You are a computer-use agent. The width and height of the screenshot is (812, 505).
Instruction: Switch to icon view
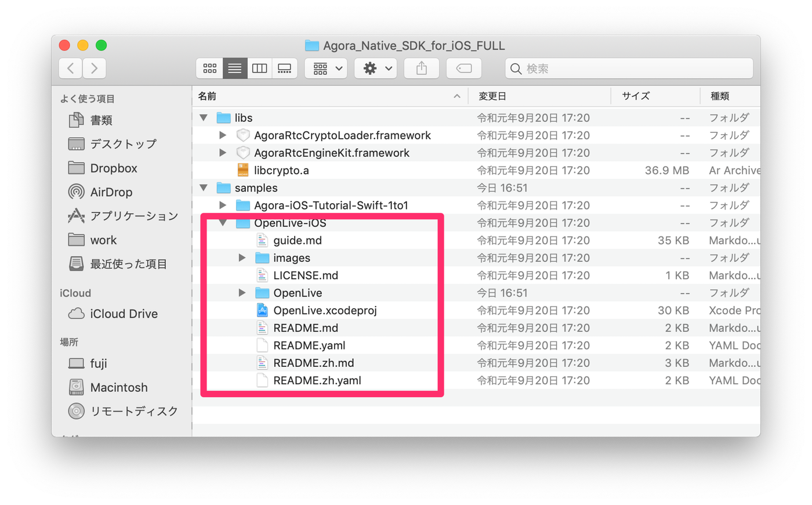(209, 68)
